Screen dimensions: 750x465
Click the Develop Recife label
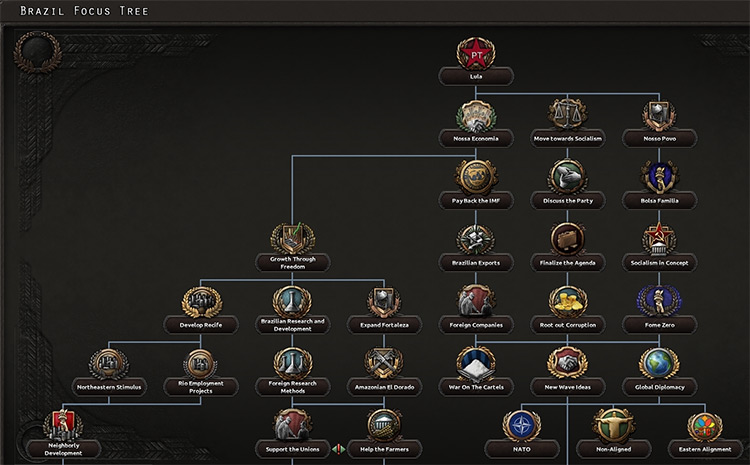(x=201, y=325)
